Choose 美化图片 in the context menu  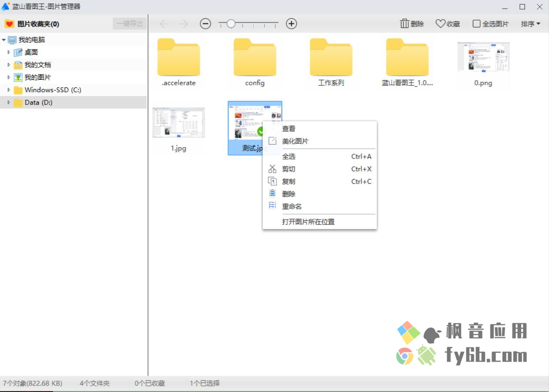point(320,141)
